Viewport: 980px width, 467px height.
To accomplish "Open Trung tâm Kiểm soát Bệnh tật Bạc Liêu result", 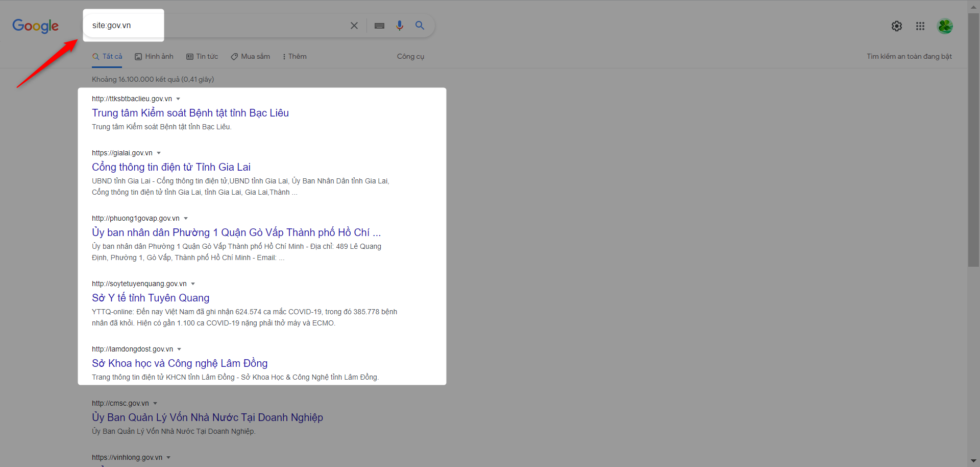I will [x=190, y=113].
